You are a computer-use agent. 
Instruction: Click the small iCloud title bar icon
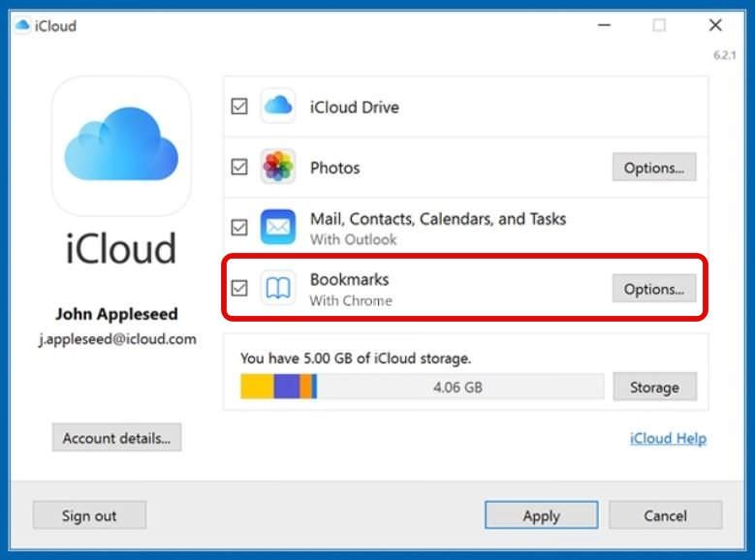[22, 25]
